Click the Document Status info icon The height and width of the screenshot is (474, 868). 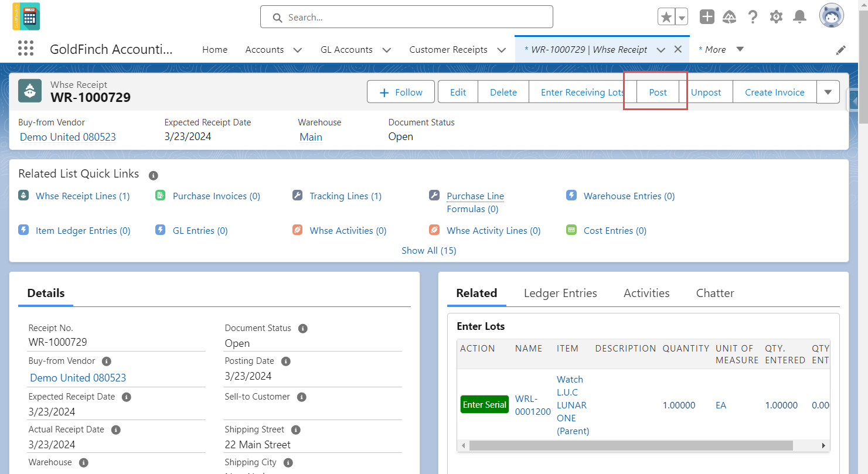pyautogui.click(x=303, y=329)
